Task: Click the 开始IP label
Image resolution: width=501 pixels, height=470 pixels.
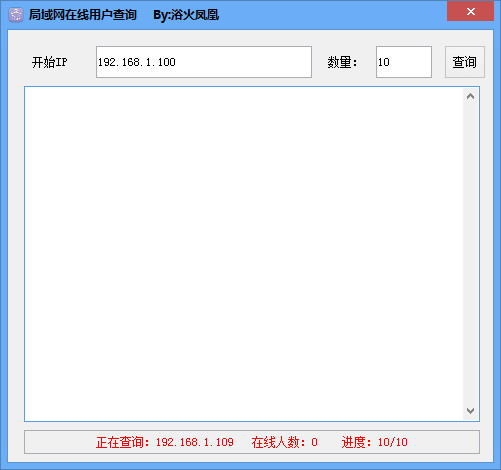Action: (49, 62)
